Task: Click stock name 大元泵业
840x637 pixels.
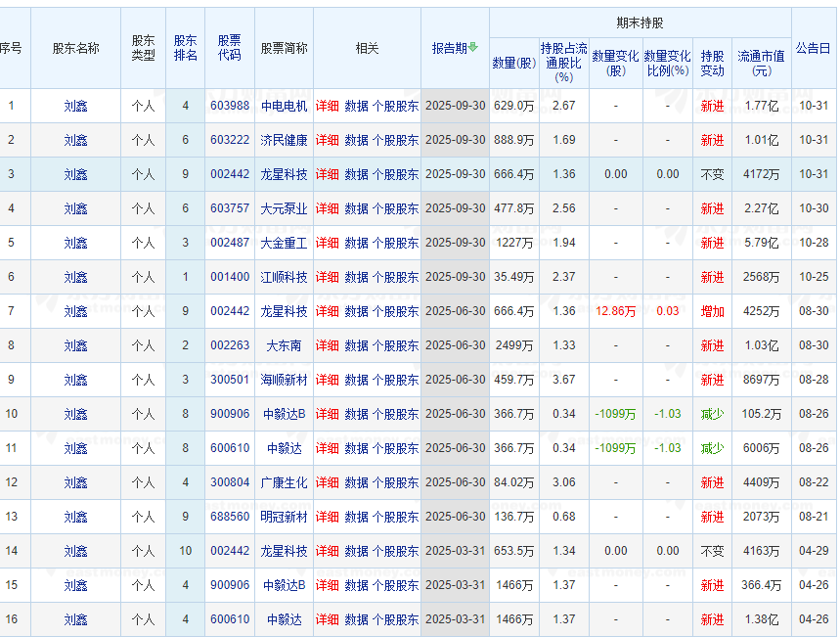Action: (x=284, y=207)
